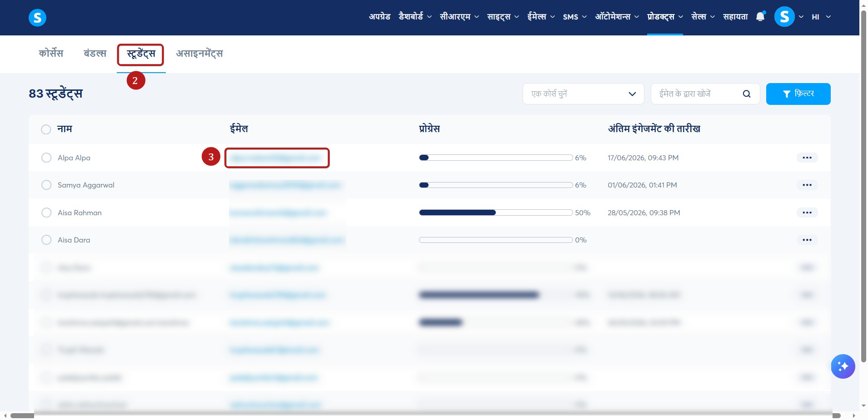Open actions menu for Alpa Alpa

point(807,158)
